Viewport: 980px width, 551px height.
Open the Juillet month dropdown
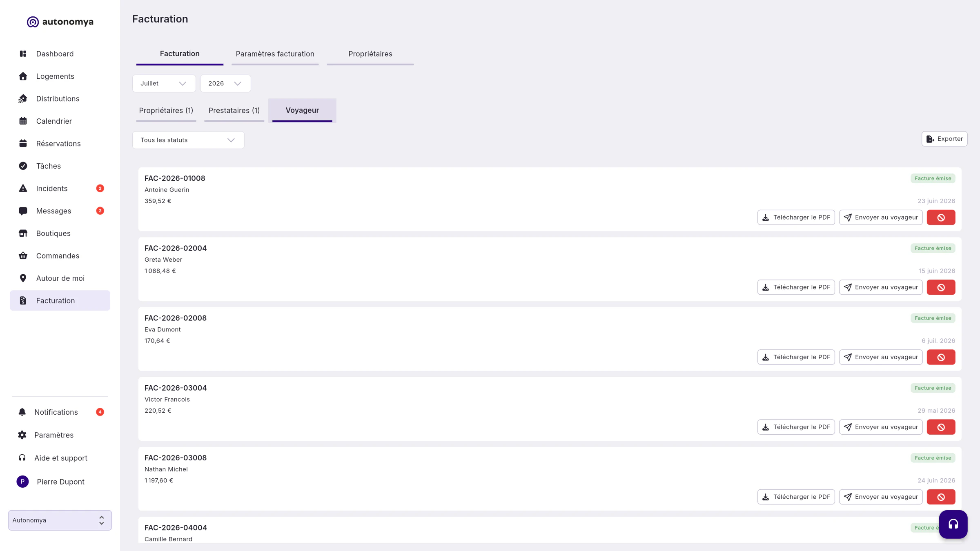pyautogui.click(x=164, y=84)
